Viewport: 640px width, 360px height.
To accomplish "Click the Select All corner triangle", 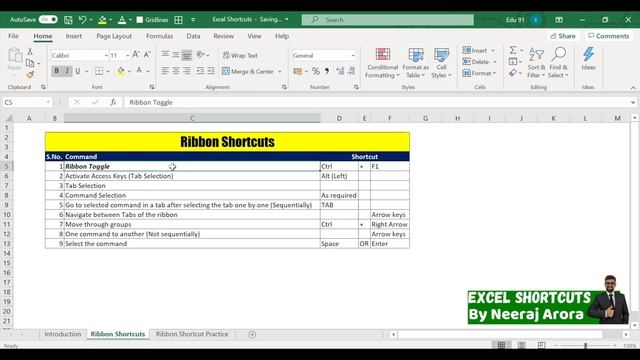I will coord(8,118).
